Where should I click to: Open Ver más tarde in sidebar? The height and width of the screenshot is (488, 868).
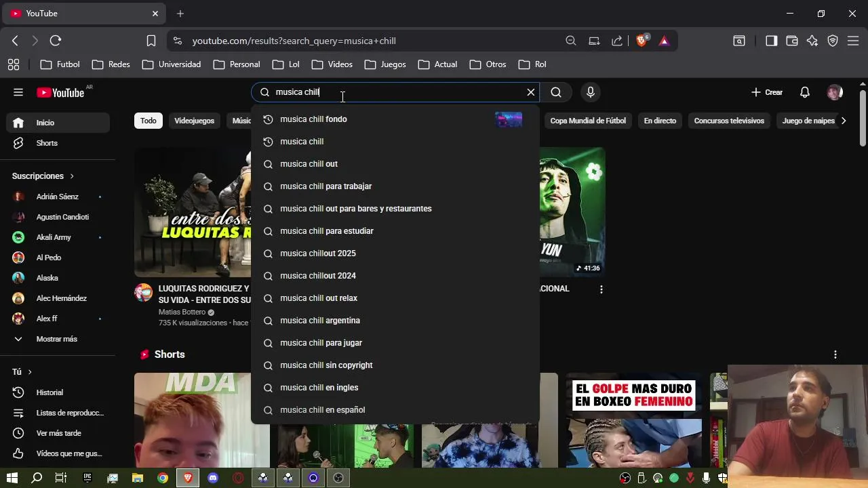point(58,433)
